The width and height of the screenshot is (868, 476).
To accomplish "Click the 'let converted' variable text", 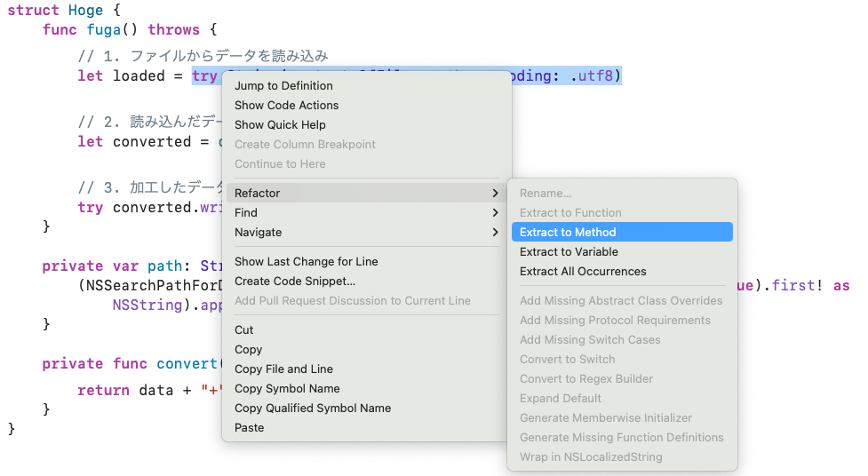I will 134,142.
